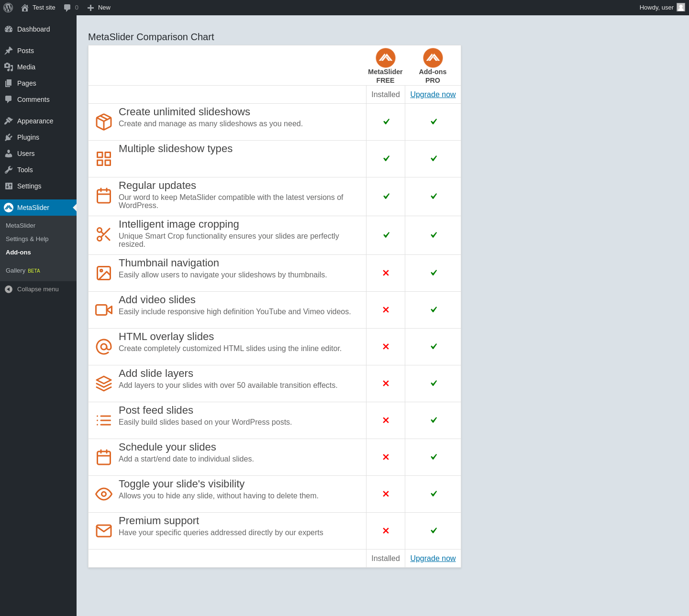Open Settings & Help submenu
The image size is (689, 616).
[x=27, y=239]
